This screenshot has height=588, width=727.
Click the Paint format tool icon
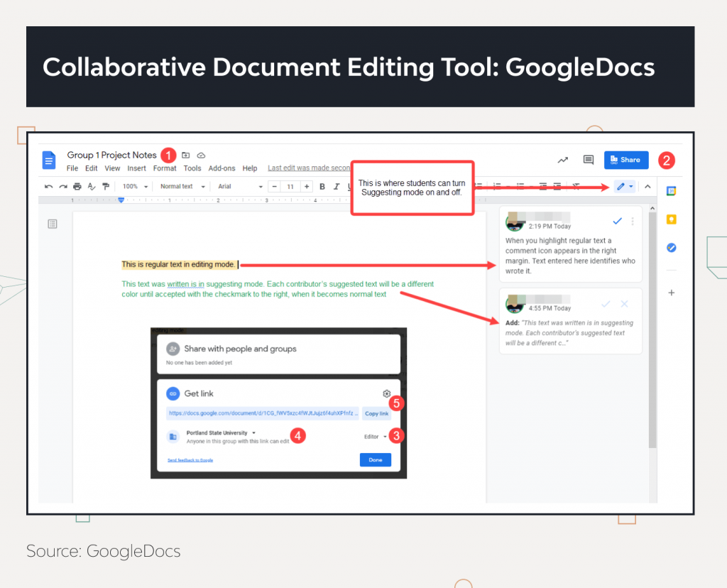[106, 186]
